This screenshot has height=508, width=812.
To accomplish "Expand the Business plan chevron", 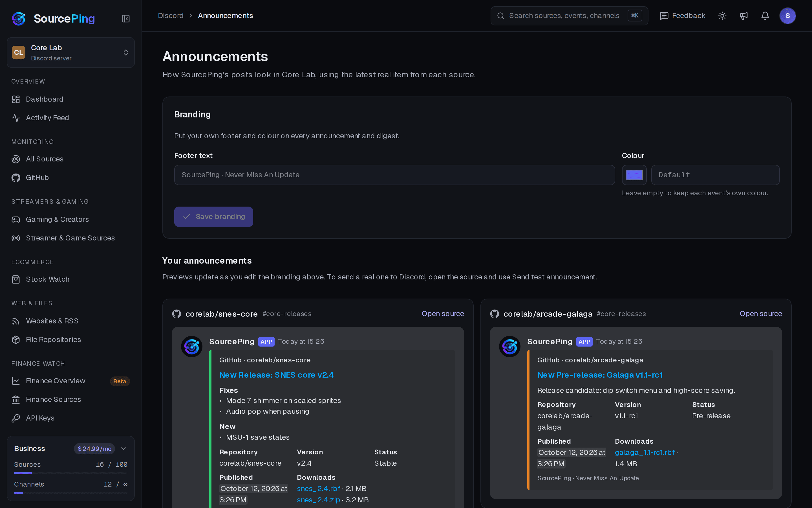I will pyautogui.click(x=123, y=449).
